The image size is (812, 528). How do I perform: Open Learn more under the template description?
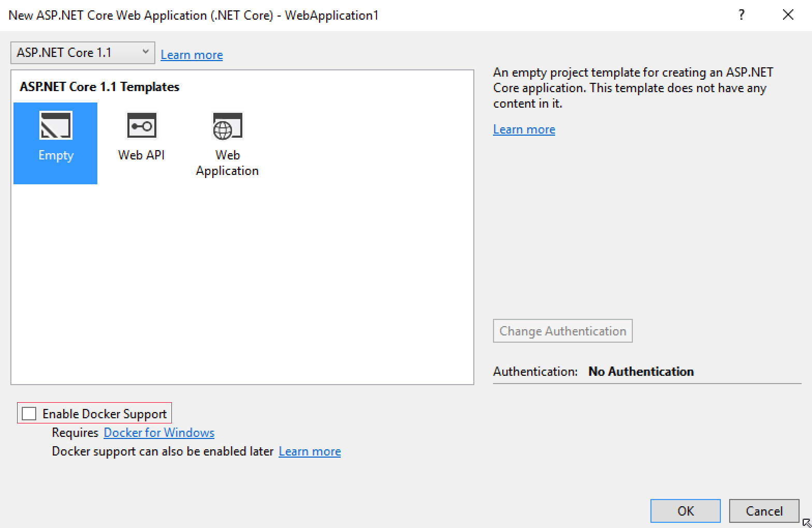[x=524, y=129]
